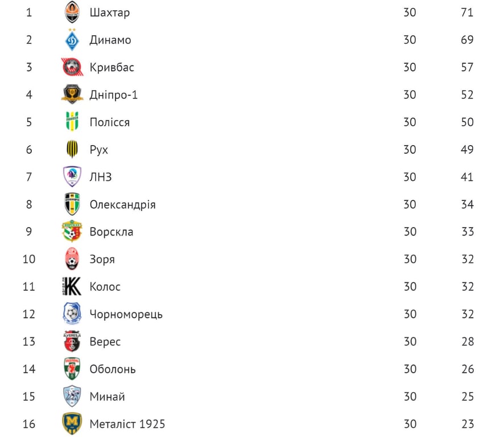The height and width of the screenshot is (437, 504).
Task: Click the Минай team name
Action: [107, 397]
